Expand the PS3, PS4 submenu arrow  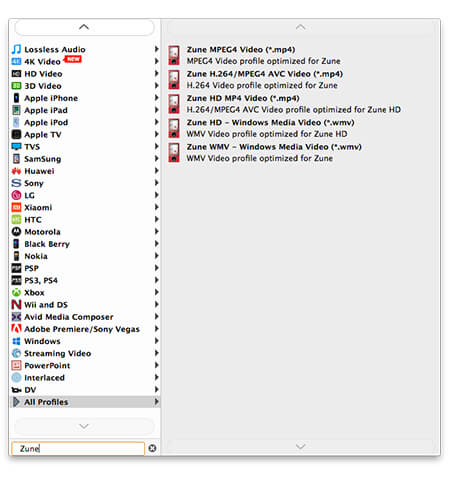tap(156, 280)
